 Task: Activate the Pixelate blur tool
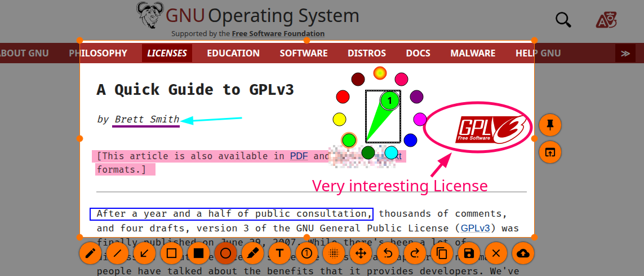[x=334, y=253]
